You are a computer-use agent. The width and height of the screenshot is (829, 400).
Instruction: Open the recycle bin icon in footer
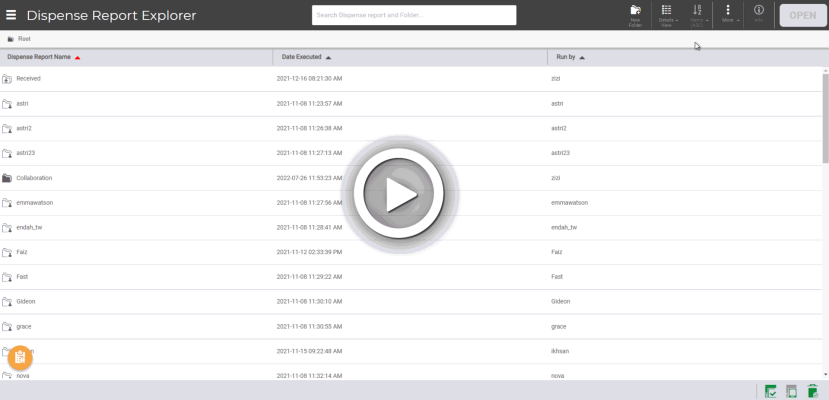[813, 391]
